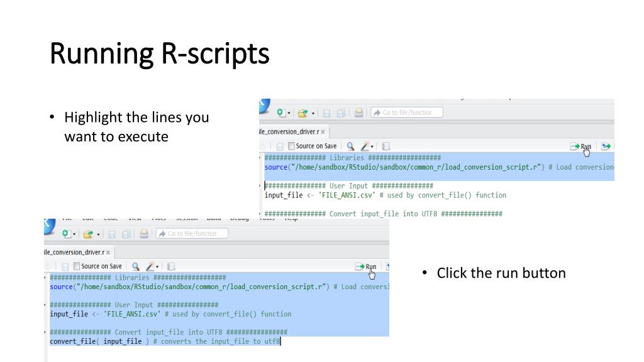Close conversion_driver.r tab, upper screenshot
Viewport: 644px width, 362px height.
click(323, 132)
